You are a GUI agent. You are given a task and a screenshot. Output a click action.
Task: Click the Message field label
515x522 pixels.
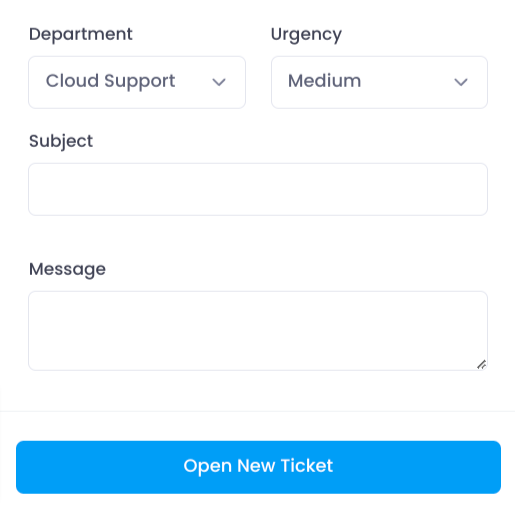tap(67, 269)
